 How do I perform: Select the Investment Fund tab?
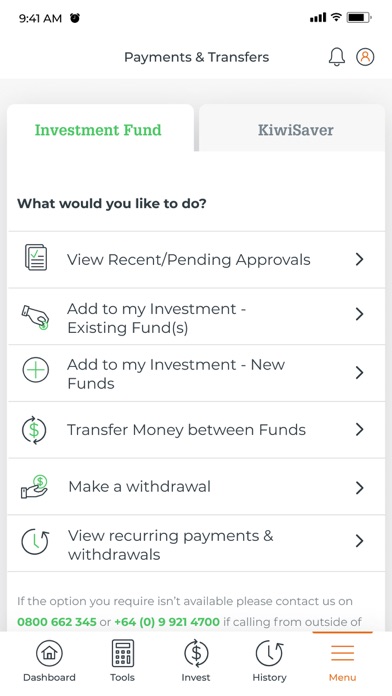[100, 128]
